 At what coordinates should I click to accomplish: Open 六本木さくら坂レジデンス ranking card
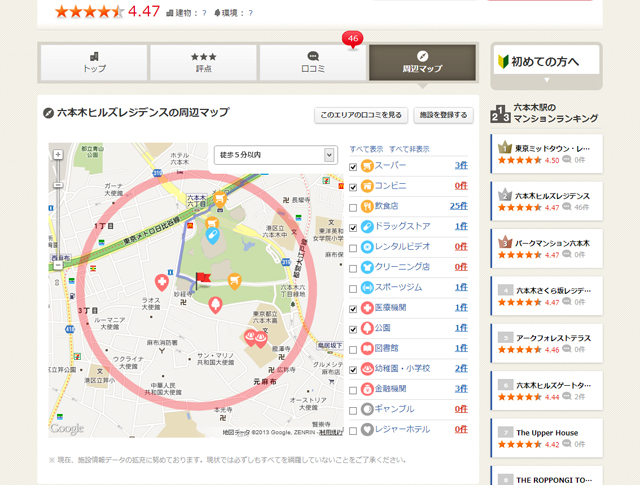(547, 296)
